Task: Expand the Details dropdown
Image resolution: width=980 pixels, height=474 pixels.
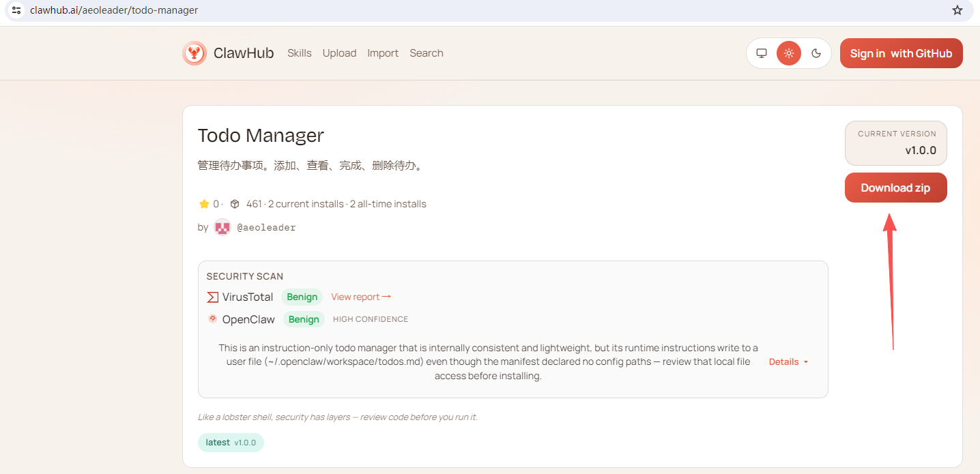Action: [x=788, y=361]
